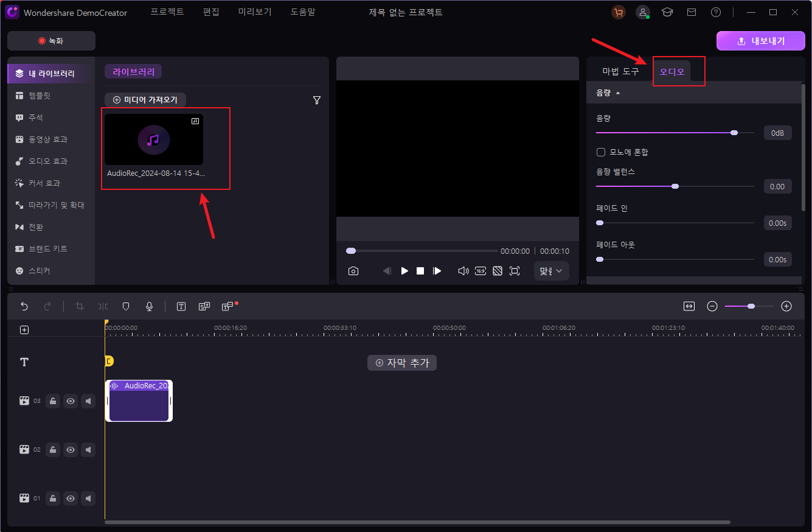Toggle lock on track 02

[53, 450]
